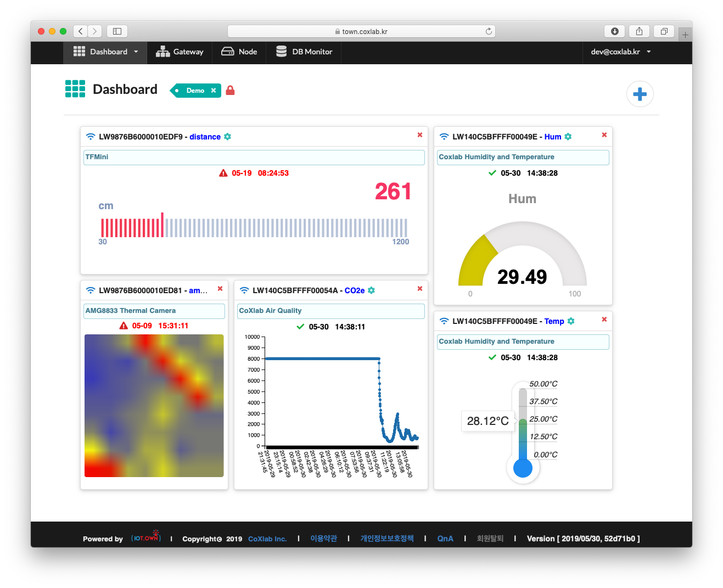Remove the Demo tag using its X
The image size is (723, 588).
[x=214, y=91]
